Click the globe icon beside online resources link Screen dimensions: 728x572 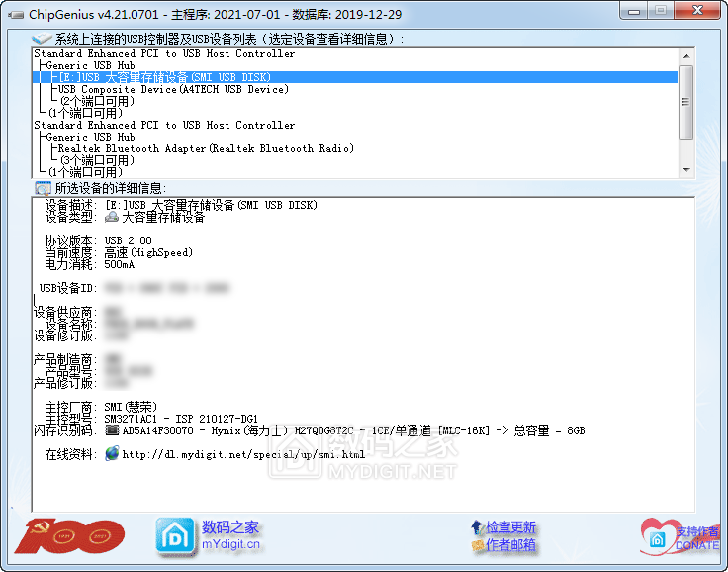click(x=112, y=453)
